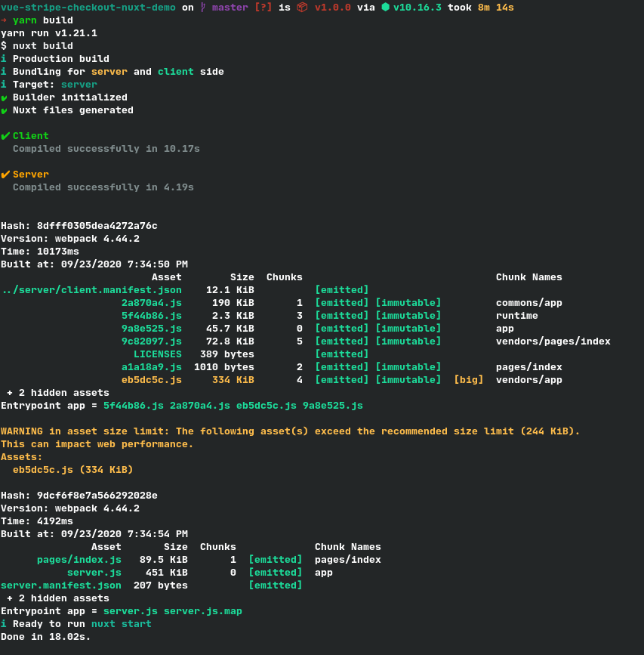
Task: Click chunk name 'vendors/pages/index'
Action: click(553, 341)
